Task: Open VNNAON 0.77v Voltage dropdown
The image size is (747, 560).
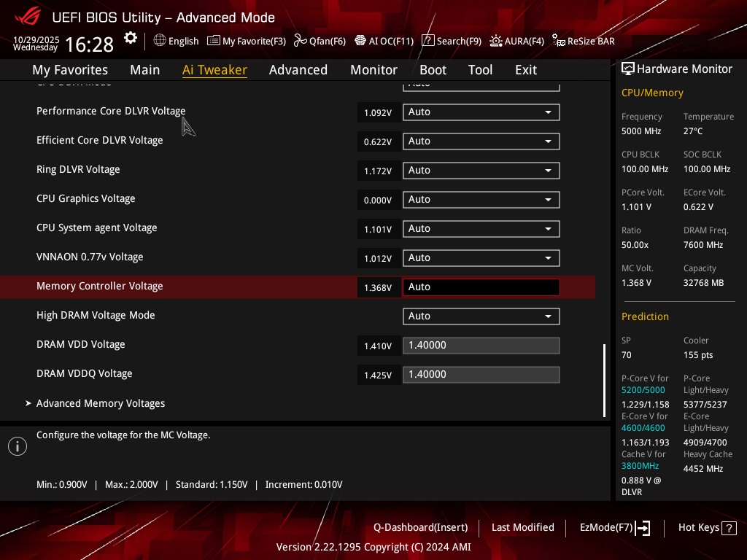Action: click(x=481, y=258)
